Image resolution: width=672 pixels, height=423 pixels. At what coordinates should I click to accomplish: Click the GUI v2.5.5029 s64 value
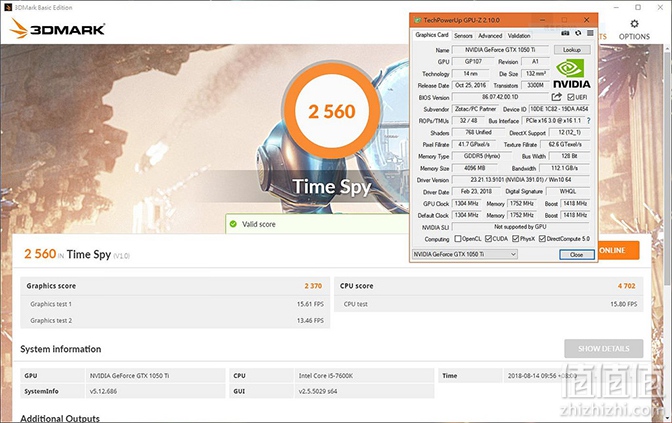click(318, 391)
